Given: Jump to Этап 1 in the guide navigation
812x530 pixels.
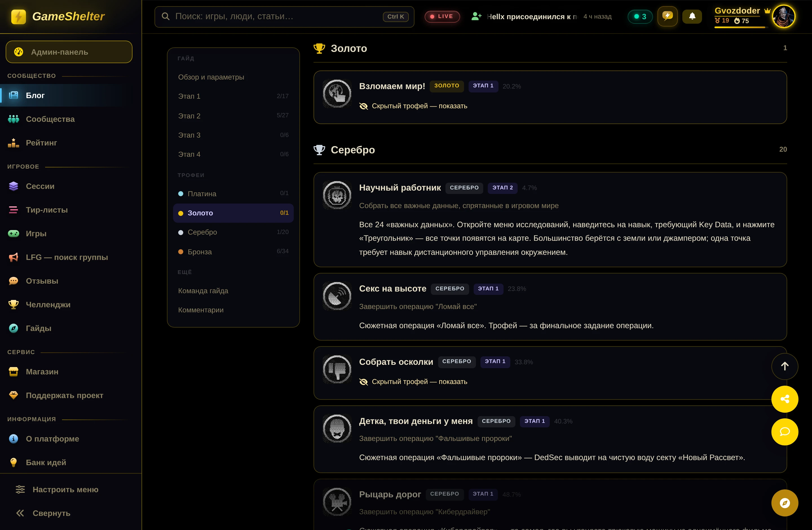Looking at the screenshot, I should (x=233, y=96).
